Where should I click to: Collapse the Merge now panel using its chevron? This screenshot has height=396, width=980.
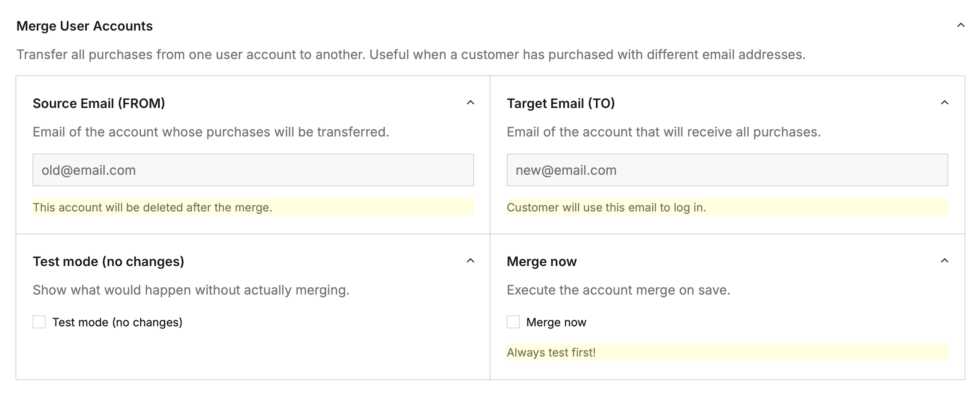coord(944,261)
